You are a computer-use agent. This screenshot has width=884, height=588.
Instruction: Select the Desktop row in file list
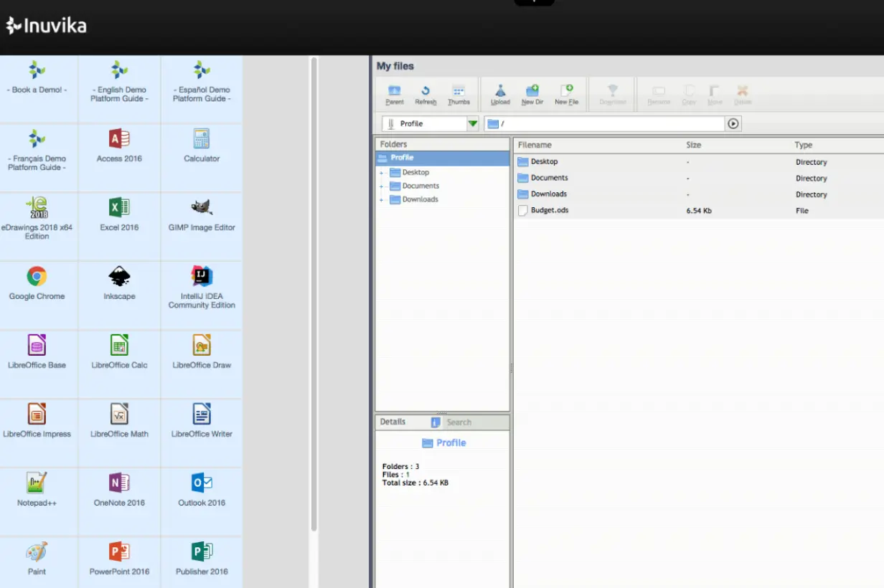[x=699, y=162]
